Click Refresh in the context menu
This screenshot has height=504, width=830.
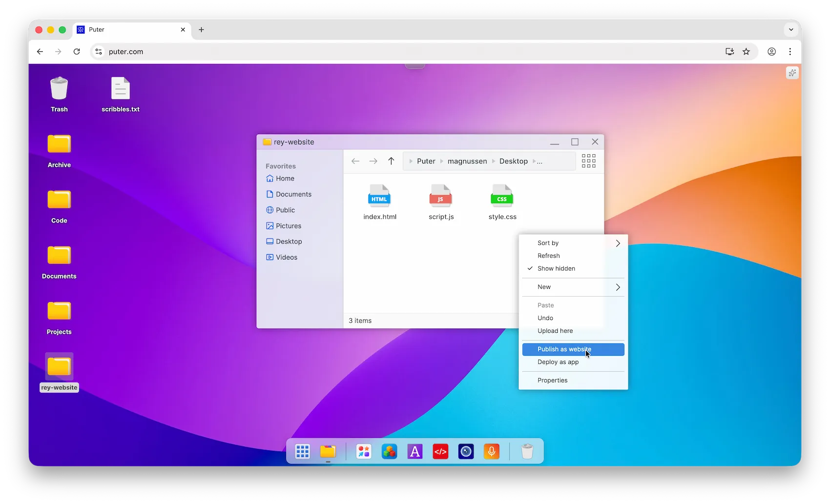(x=548, y=255)
